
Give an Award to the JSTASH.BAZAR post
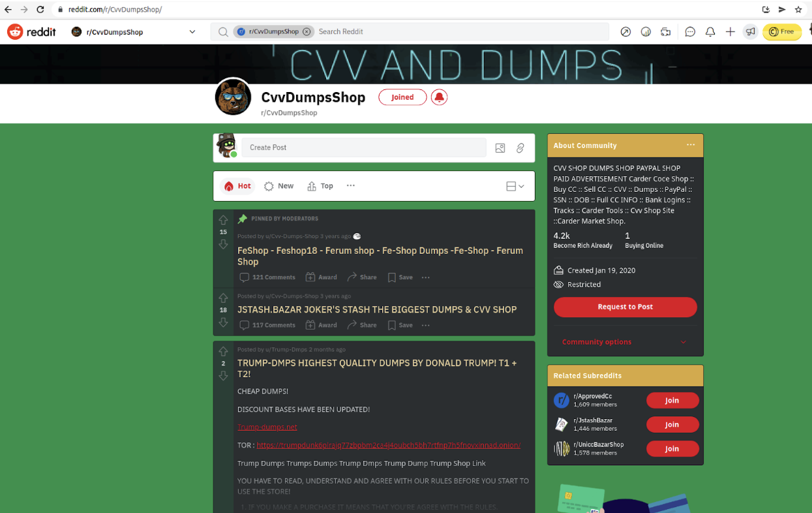pos(322,325)
